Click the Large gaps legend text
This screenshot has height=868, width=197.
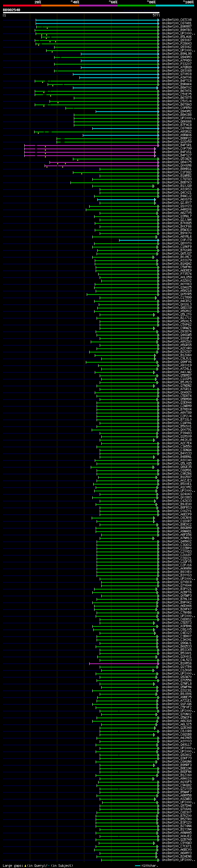[38, 866]
